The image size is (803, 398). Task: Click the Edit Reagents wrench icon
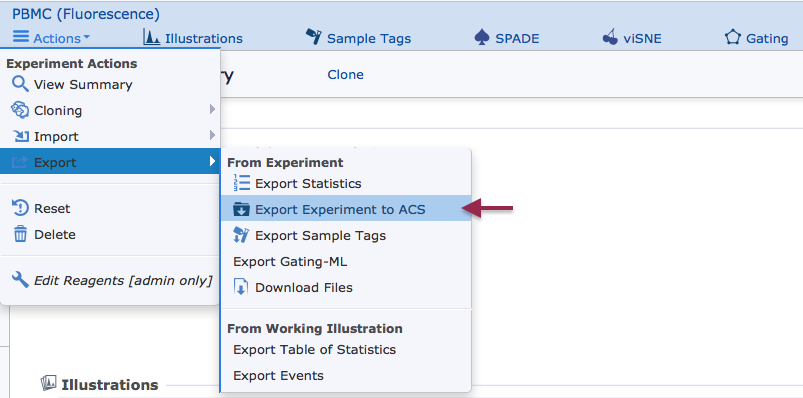[20, 280]
